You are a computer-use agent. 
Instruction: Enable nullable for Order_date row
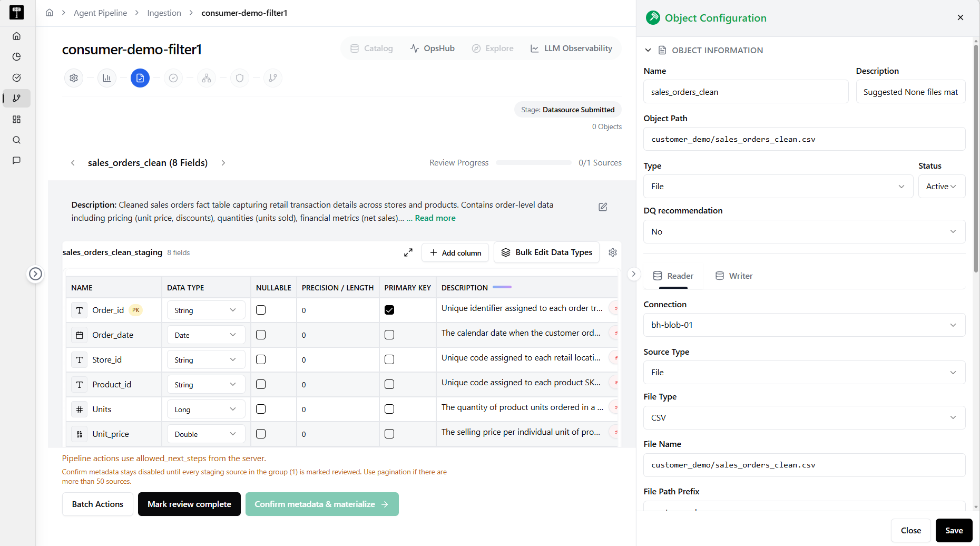pos(261,335)
